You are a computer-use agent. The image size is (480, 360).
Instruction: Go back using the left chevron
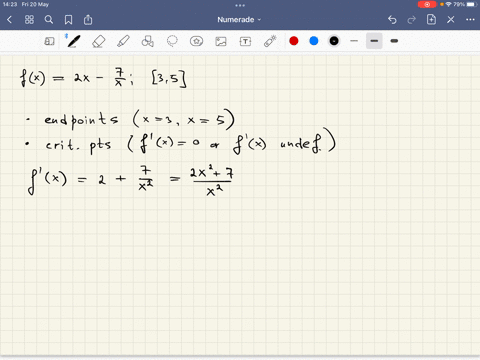pyautogui.click(x=9, y=20)
